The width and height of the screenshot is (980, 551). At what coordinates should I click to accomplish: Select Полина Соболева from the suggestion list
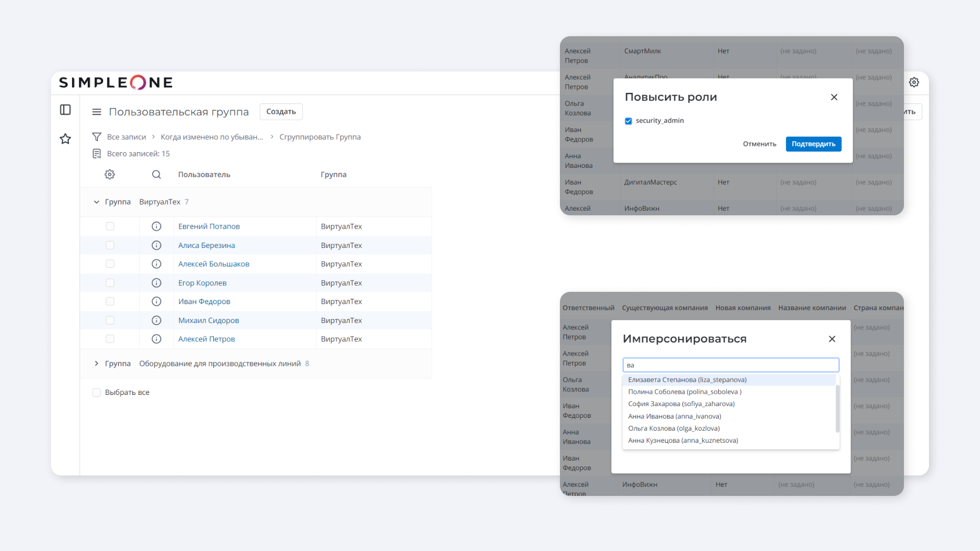[x=684, y=392]
